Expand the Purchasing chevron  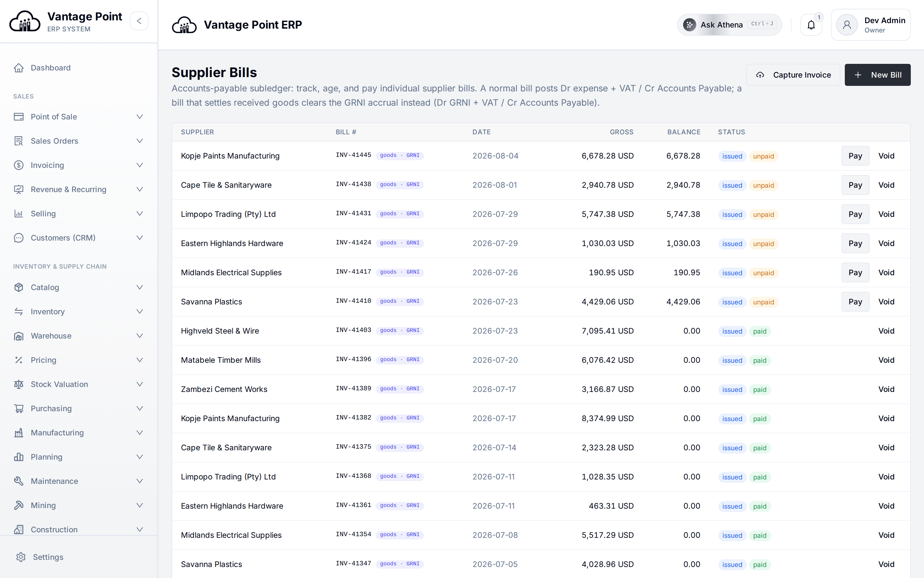[x=140, y=409]
